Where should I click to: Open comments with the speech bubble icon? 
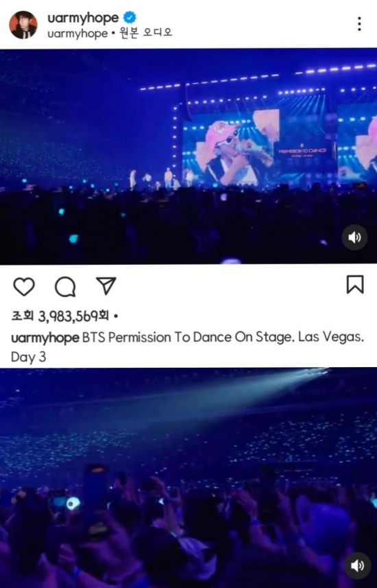pos(65,287)
